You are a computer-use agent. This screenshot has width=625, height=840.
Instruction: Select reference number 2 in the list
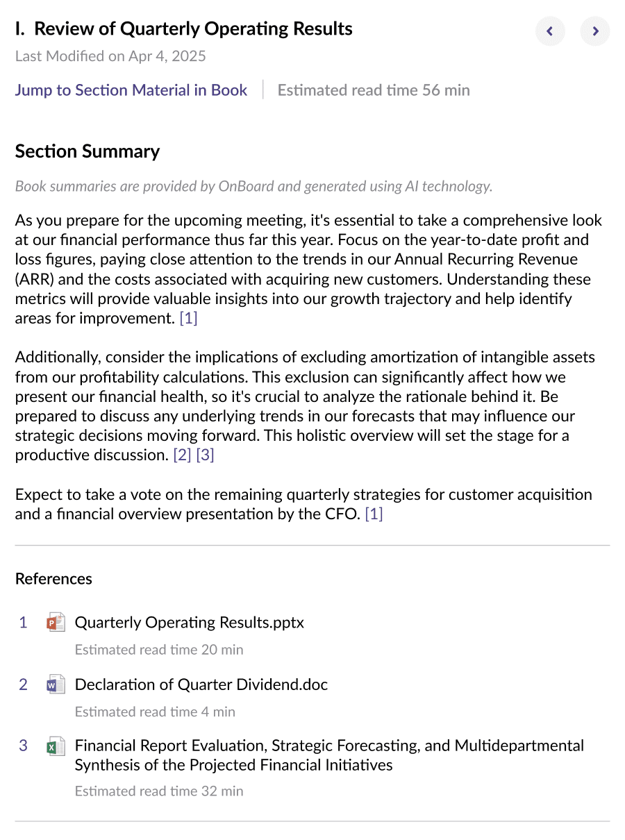click(24, 684)
